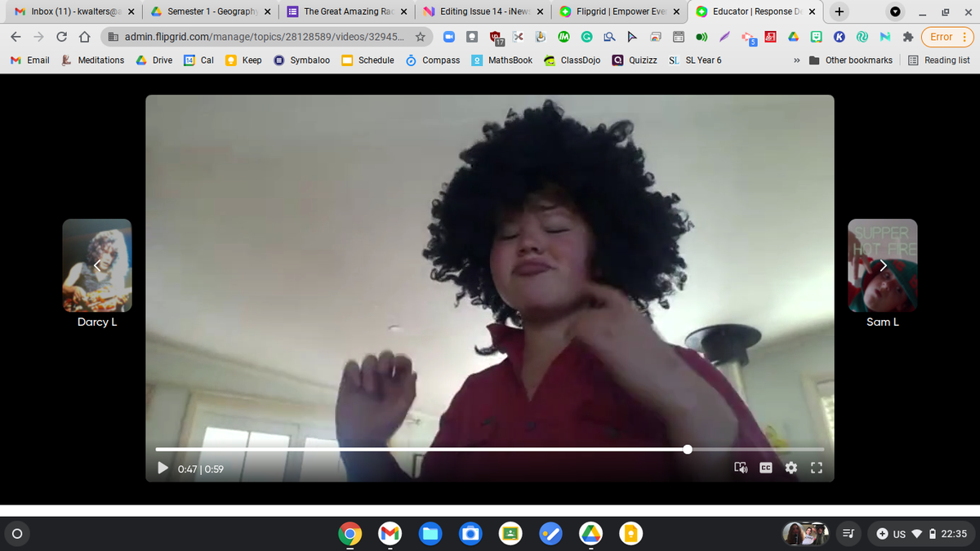Open the Quizizz bookmark
This screenshot has height=551, width=980.
point(635,60)
